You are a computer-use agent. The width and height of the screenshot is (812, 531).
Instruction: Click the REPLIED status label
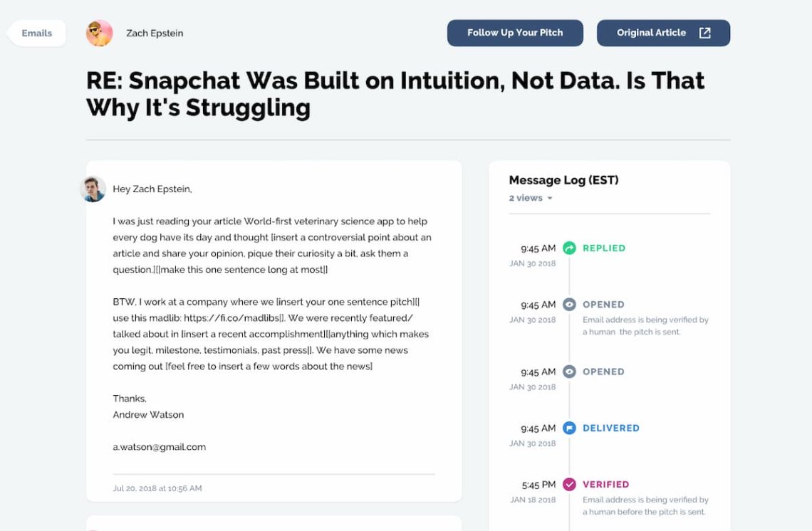point(604,248)
